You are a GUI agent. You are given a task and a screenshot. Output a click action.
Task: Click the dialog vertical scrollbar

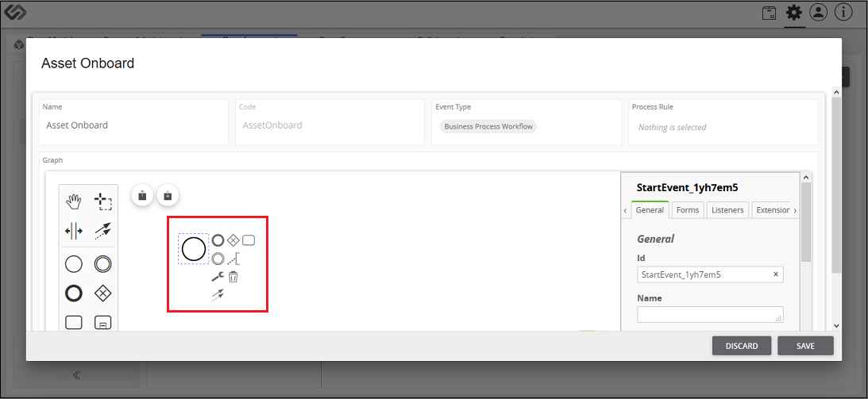click(x=836, y=184)
